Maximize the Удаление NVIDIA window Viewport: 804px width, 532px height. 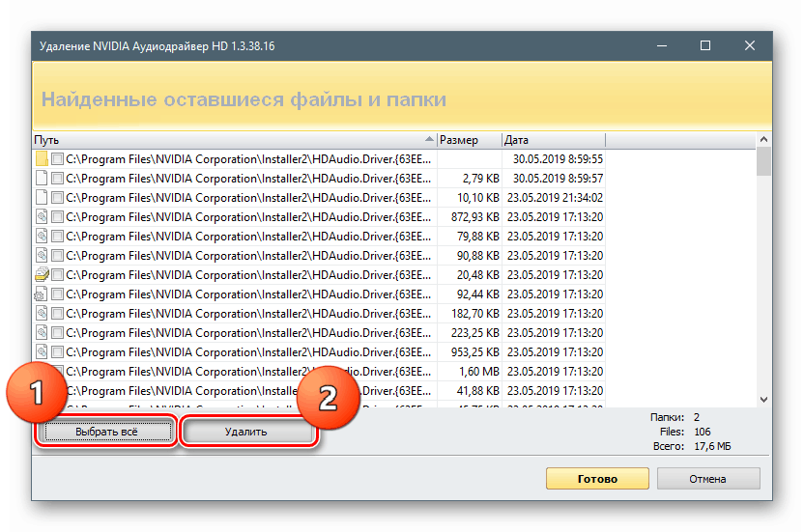coord(705,45)
